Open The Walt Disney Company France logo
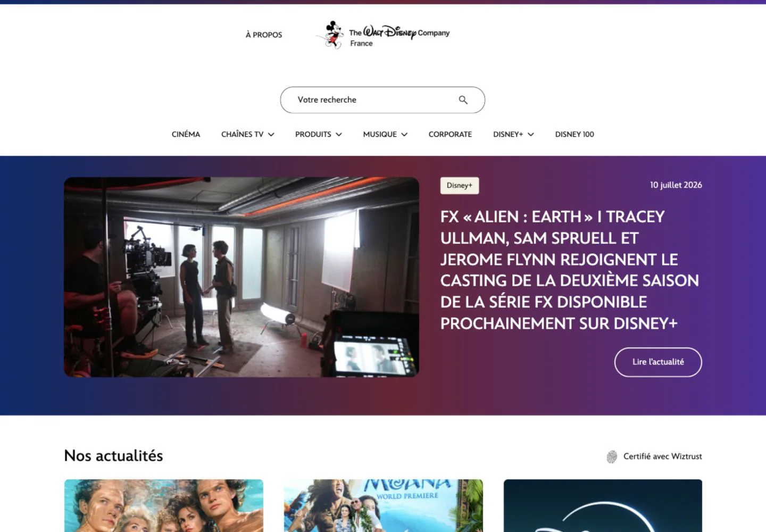The width and height of the screenshot is (766, 532). click(383, 35)
